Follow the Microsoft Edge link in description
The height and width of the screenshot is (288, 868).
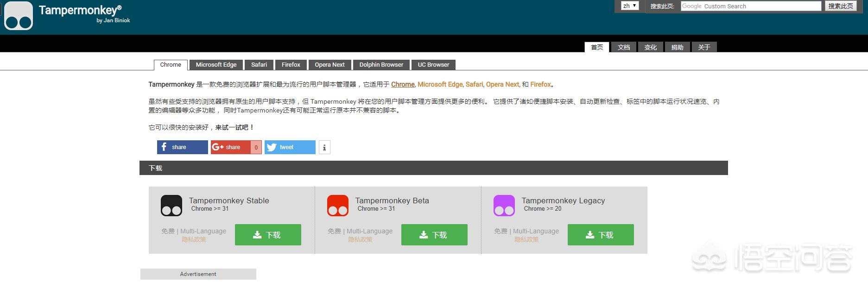[440, 84]
